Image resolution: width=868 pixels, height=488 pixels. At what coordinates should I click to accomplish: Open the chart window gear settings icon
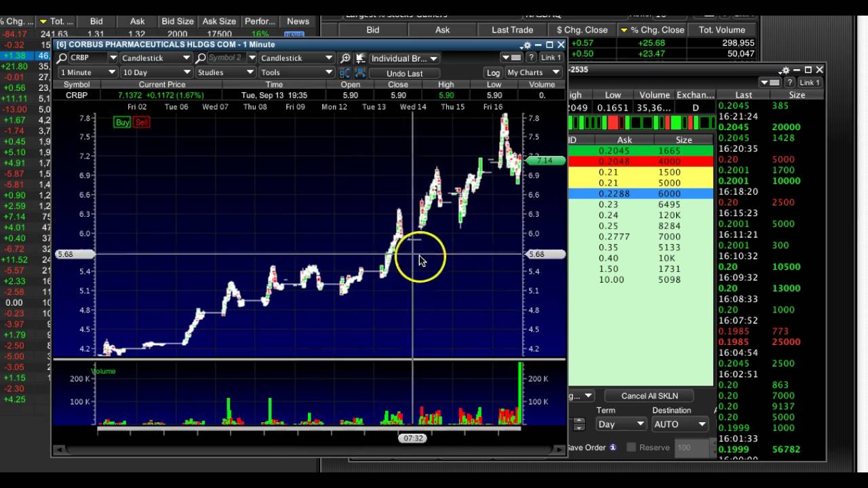(527, 45)
